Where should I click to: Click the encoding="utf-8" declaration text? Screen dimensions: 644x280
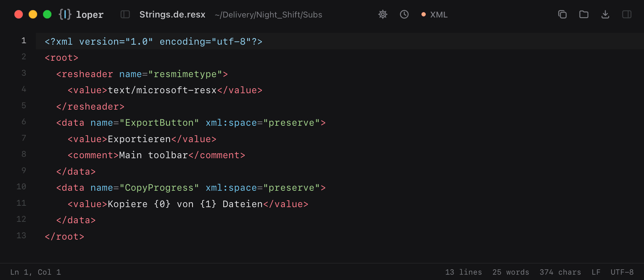click(205, 42)
